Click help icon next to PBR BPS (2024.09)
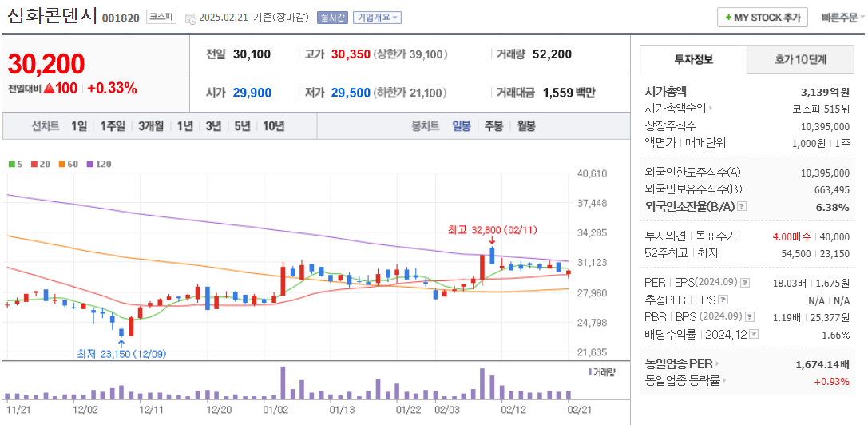868x425 pixels. click(x=750, y=317)
